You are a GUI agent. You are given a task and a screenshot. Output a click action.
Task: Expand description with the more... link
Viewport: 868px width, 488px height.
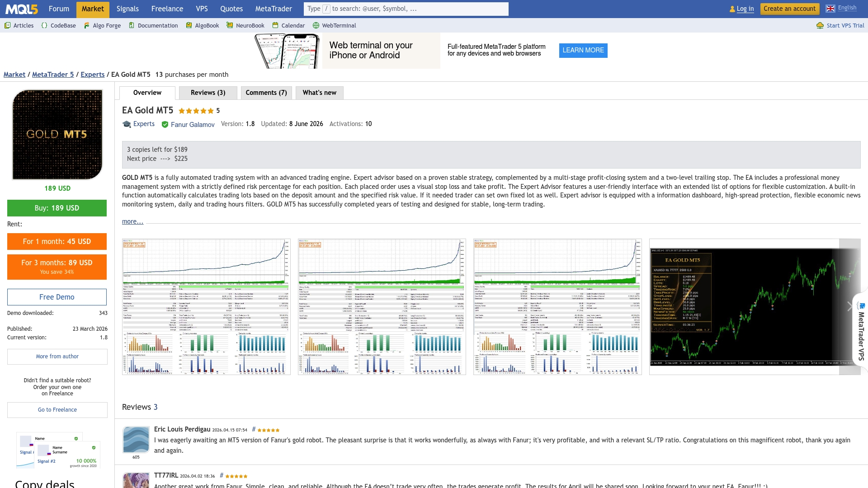(x=132, y=221)
